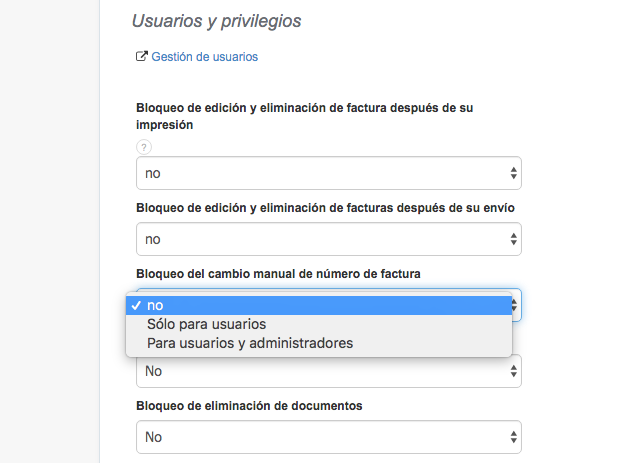Open the partially hidden "No" dropdown below the list
The image size is (637, 463).
pyautogui.click(x=320, y=372)
